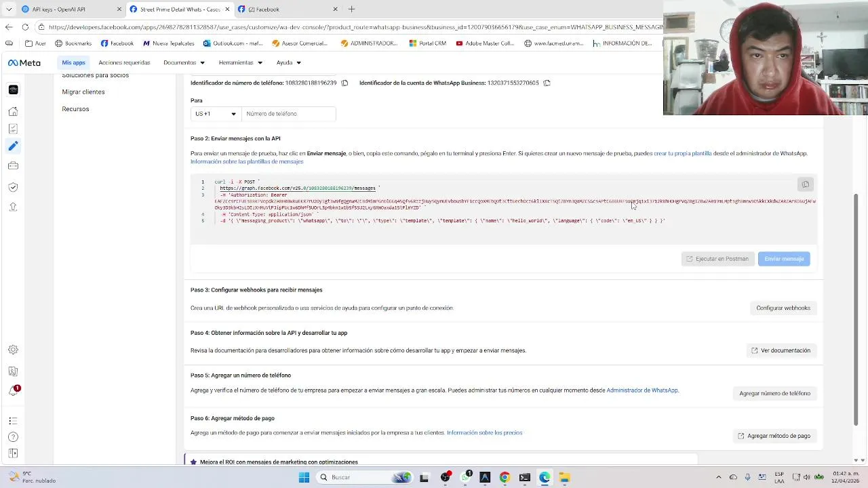
Task: Open app settings gear in sidebar
Action: (x=13, y=350)
